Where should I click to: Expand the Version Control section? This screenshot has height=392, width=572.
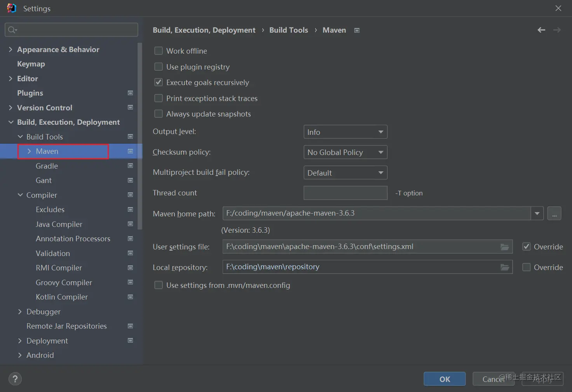[10, 108]
